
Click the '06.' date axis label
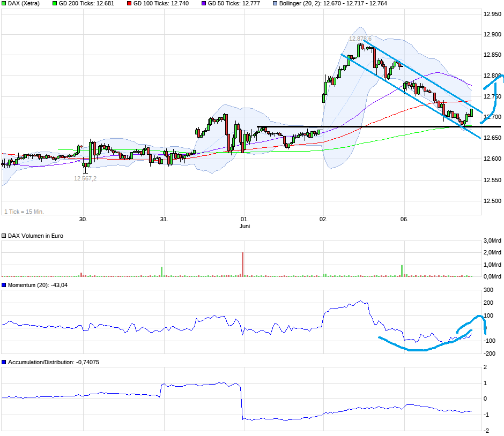tap(404, 219)
